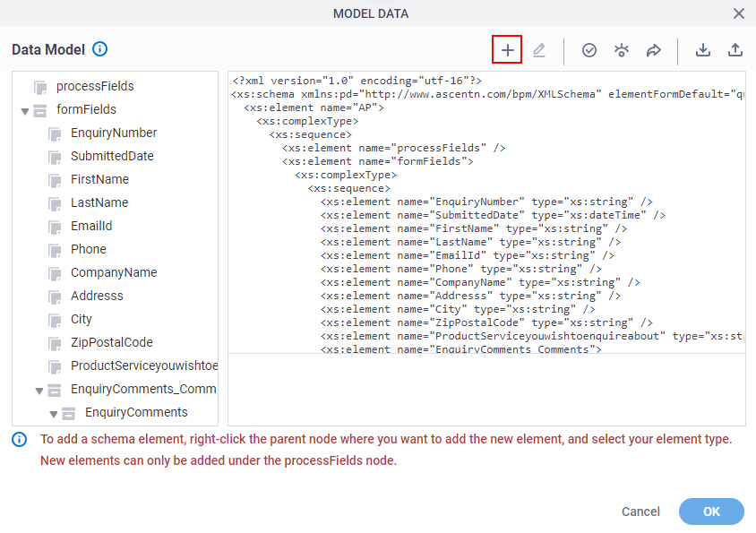This screenshot has height=533, width=756.
Task: Select ProductServiceyouwishtoe node in the tree
Action: [144, 365]
